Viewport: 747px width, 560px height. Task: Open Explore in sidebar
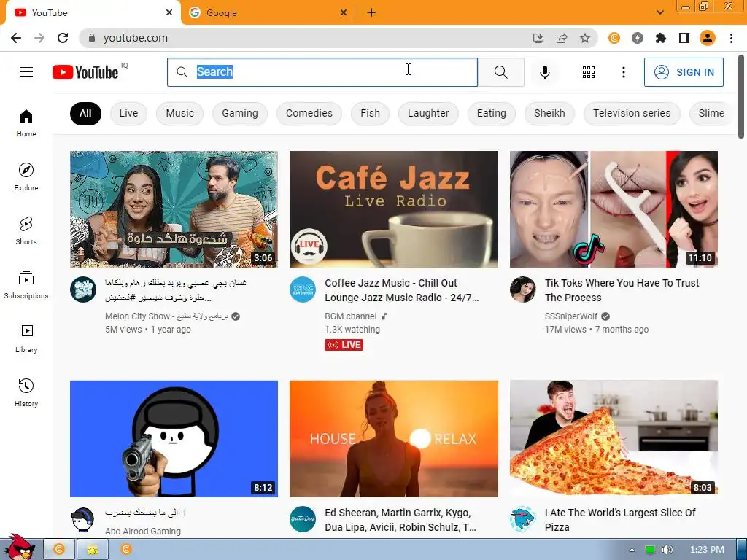[x=26, y=176]
